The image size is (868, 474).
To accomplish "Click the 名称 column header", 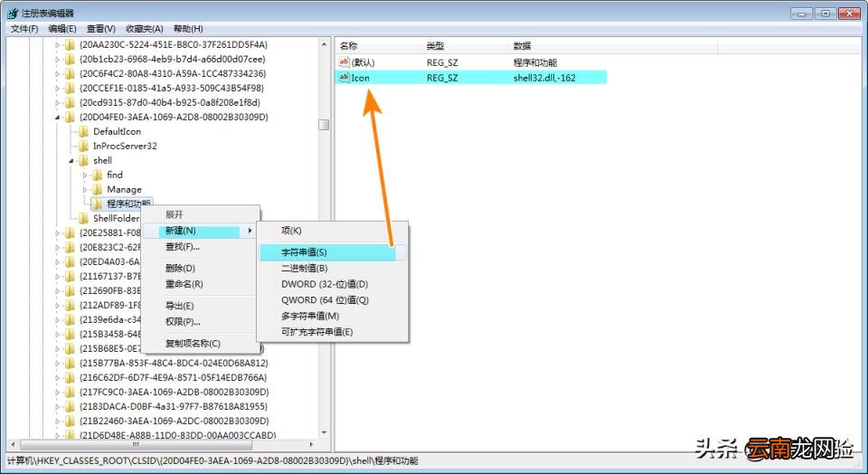I will [x=379, y=45].
